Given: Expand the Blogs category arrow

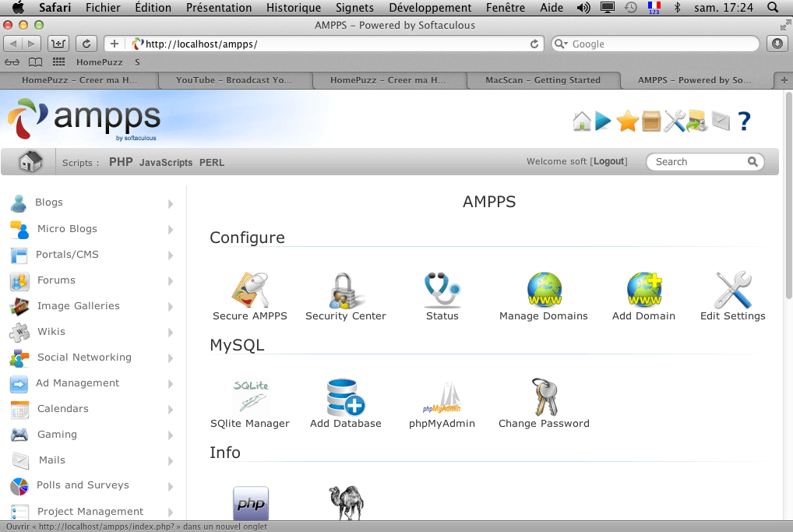Looking at the screenshot, I should 171,204.
